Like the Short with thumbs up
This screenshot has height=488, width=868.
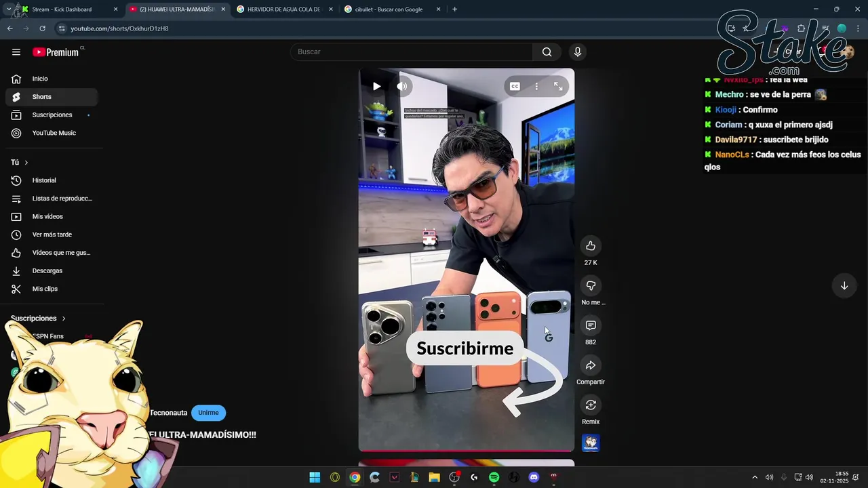(x=591, y=246)
